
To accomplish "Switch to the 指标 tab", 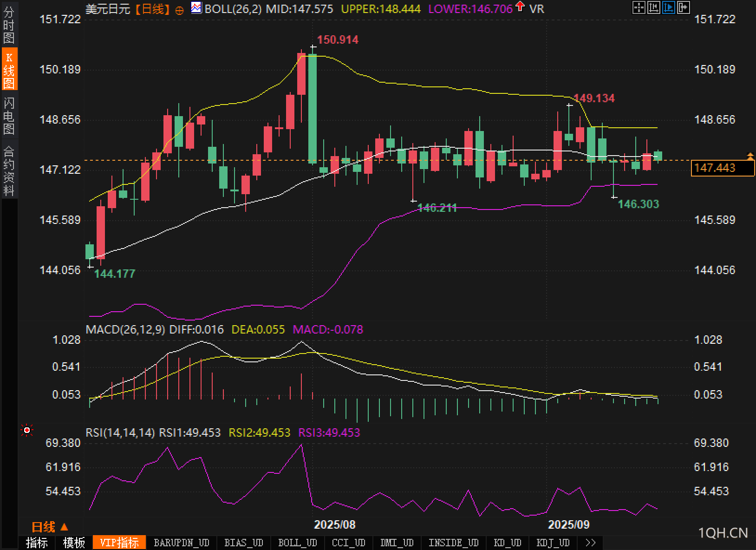I will tap(37, 543).
